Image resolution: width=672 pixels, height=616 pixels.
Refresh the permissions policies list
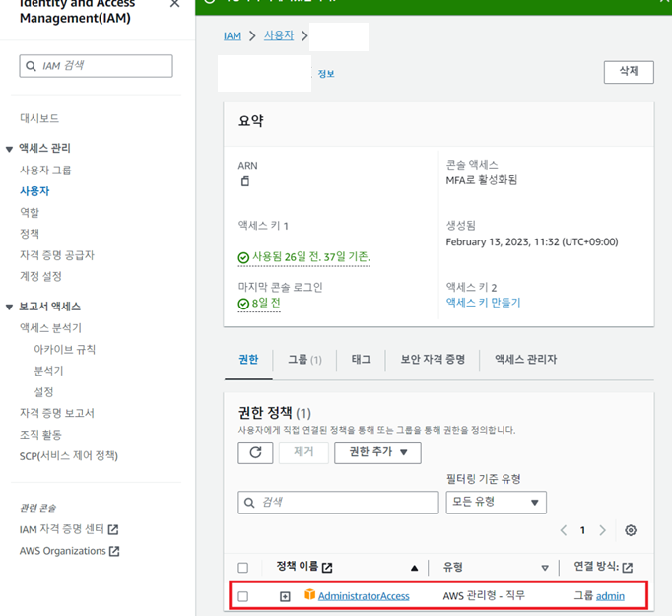(255, 452)
